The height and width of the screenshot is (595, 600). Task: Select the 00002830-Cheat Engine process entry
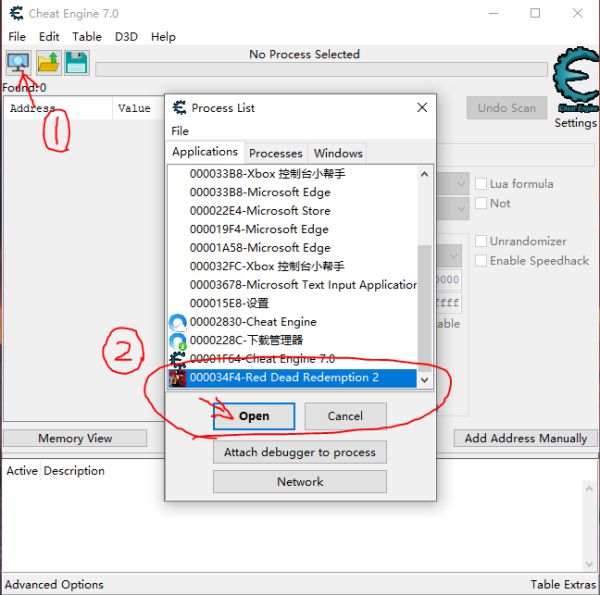coord(253,322)
